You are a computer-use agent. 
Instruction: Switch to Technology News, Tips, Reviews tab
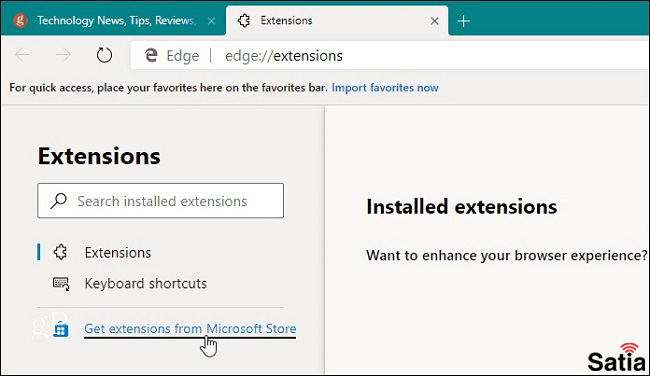point(114,21)
